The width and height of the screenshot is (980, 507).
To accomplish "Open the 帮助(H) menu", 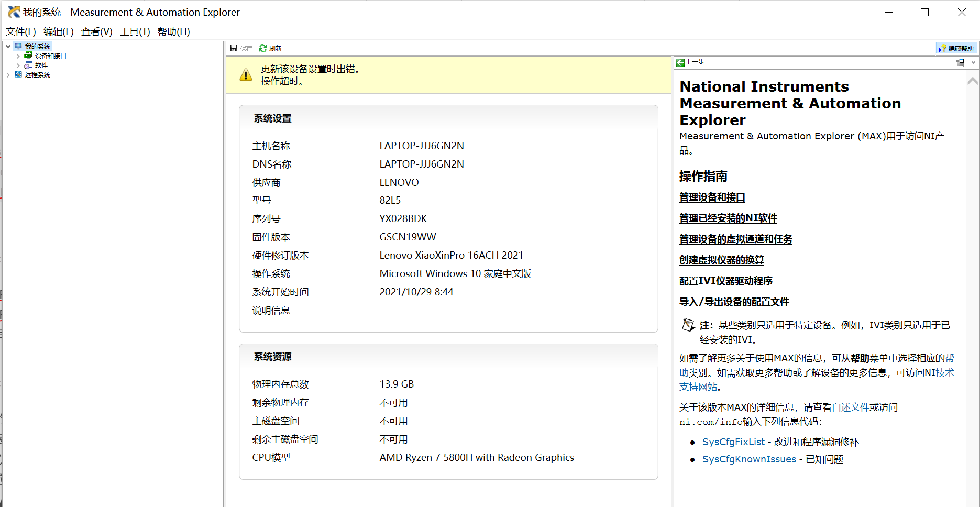I will [173, 32].
